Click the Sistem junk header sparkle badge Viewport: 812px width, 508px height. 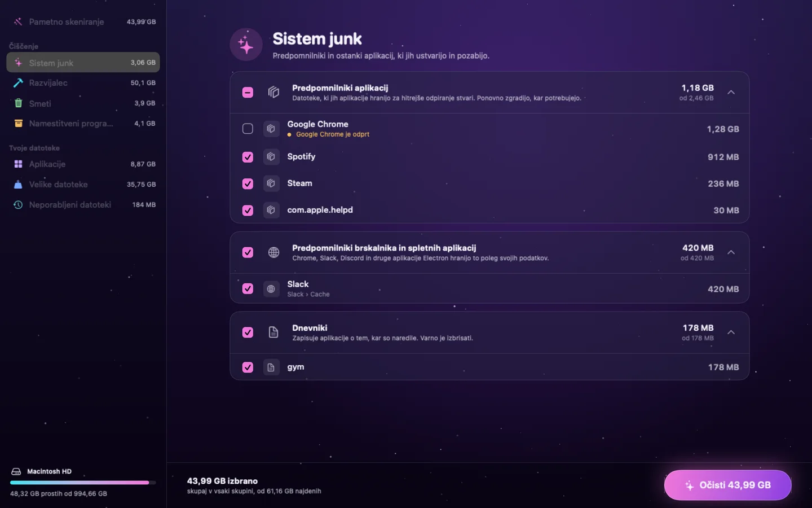[x=246, y=45]
